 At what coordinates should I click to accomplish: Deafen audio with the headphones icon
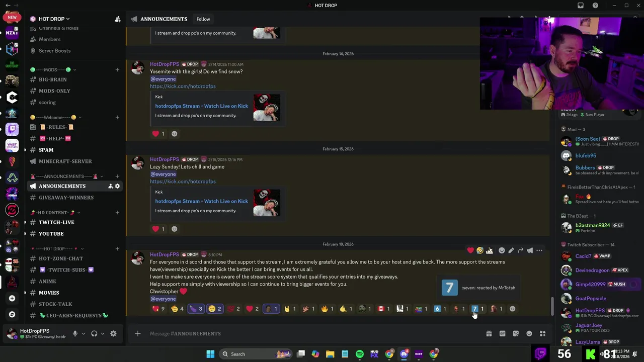click(x=94, y=333)
